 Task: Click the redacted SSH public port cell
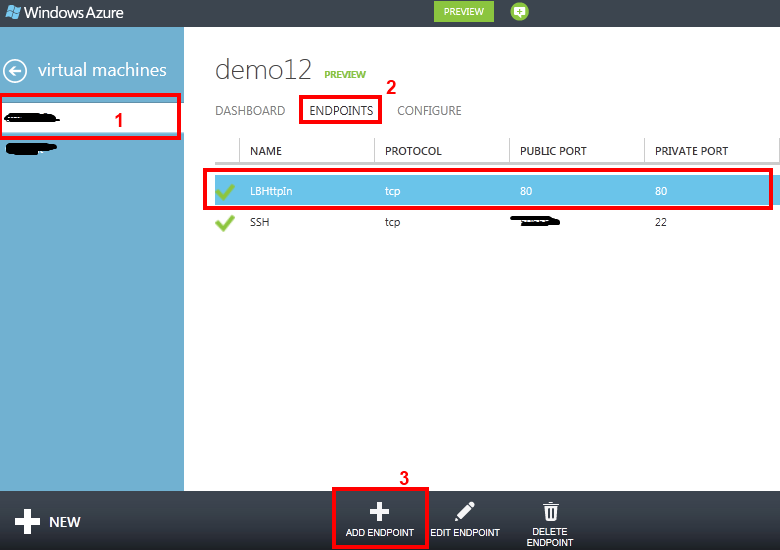click(x=535, y=221)
